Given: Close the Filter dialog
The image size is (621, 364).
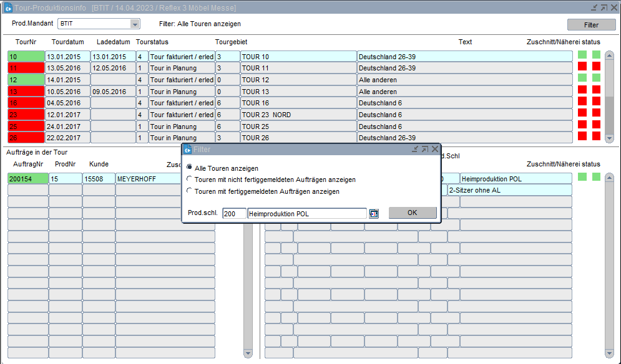Looking at the screenshot, I should [x=434, y=150].
